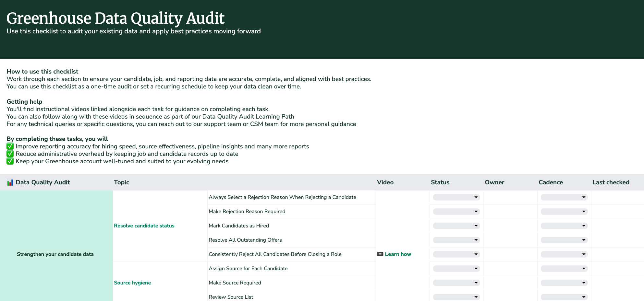Click the Owner cell for Mark Candidates as Hired

click(x=510, y=226)
